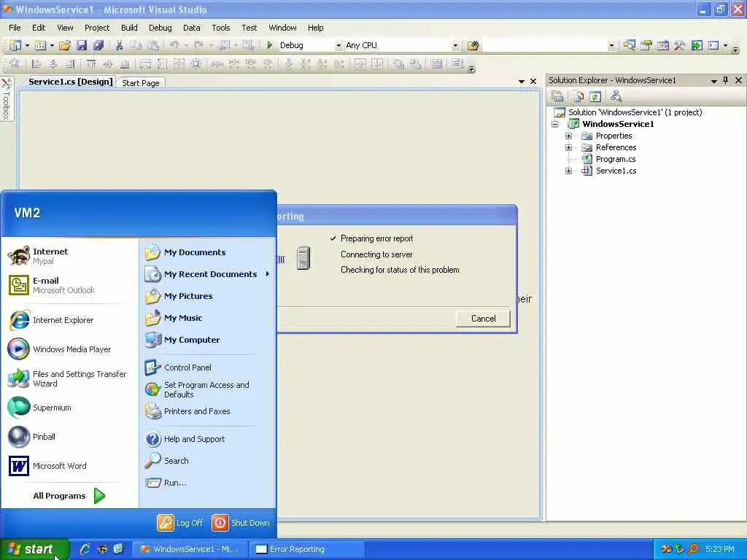The image size is (747, 560).
Task: Open the Solution Explorer toolbar icon
Action: click(x=630, y=45)
